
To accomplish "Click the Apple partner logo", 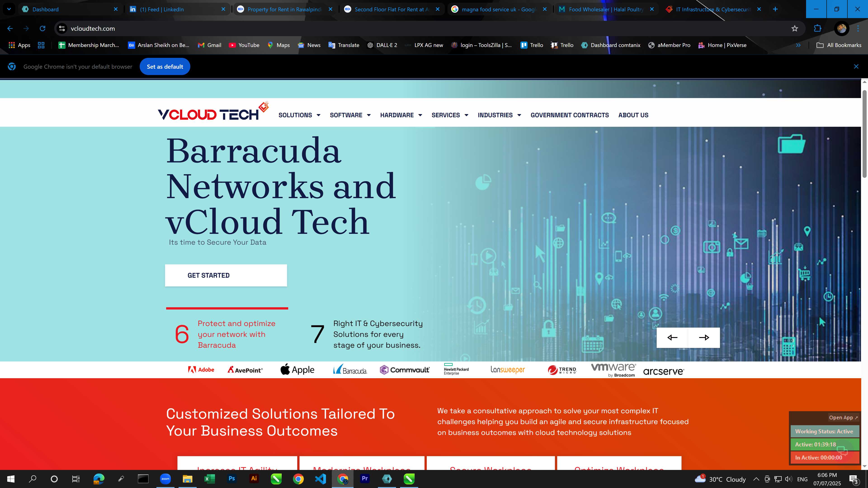I will pyautogui.click(x=297, y=369).
